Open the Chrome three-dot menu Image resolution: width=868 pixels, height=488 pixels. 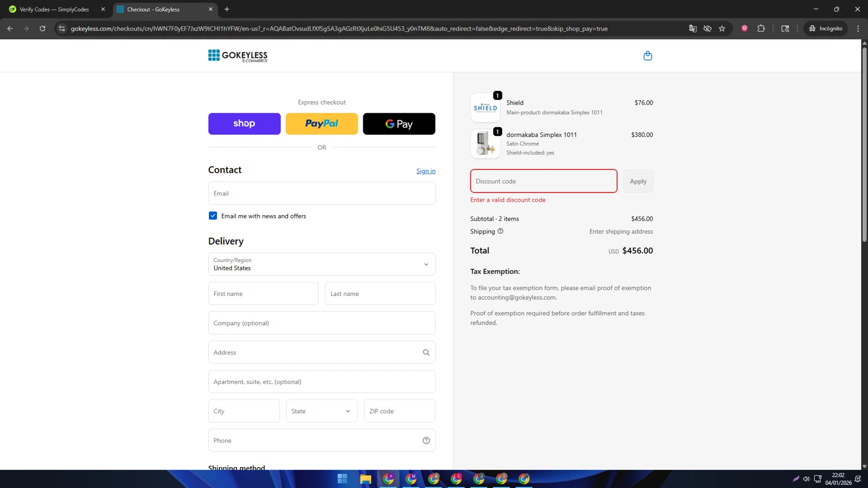[858, 28]
